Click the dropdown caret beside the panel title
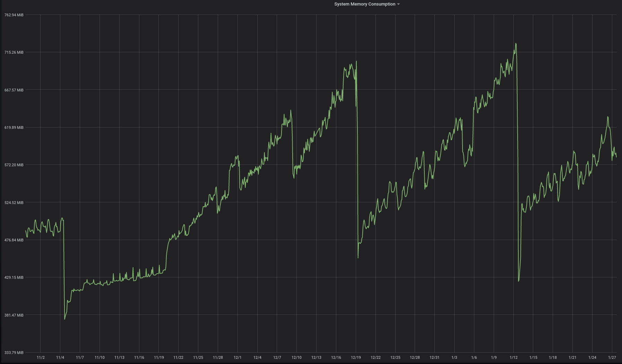 [398, 4]
